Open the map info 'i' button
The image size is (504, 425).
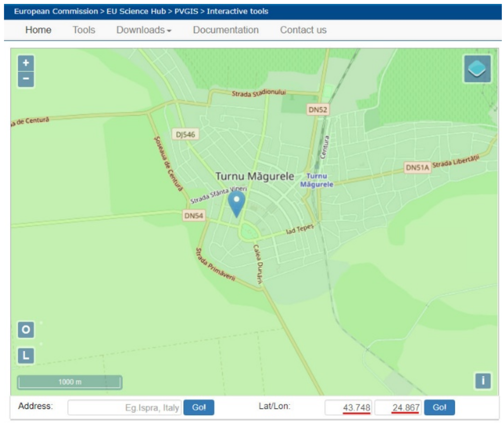[483, 381]
